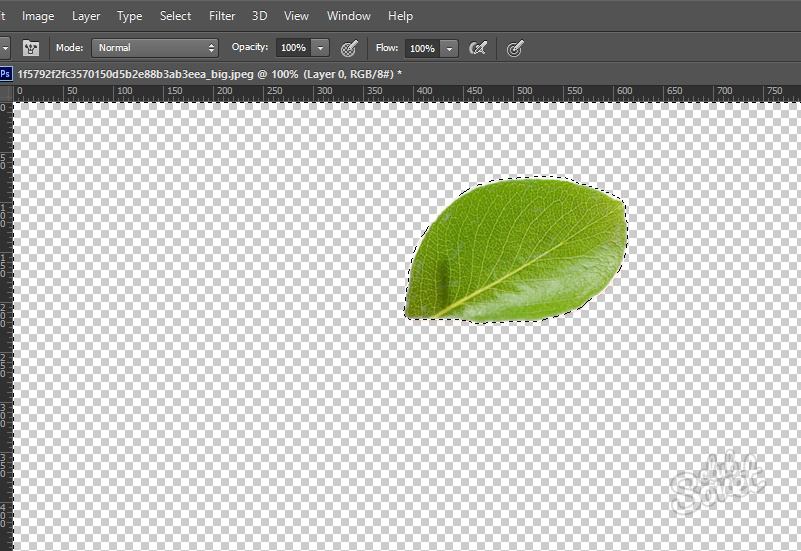Expand the Opacity slider arrow
Viewport: 801px width, 551px height.
click(x=320, y=48)
